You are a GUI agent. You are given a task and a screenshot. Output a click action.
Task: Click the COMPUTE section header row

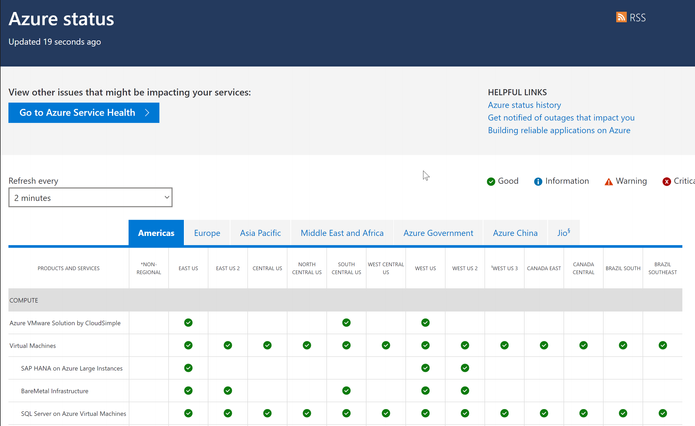[345, 300]
